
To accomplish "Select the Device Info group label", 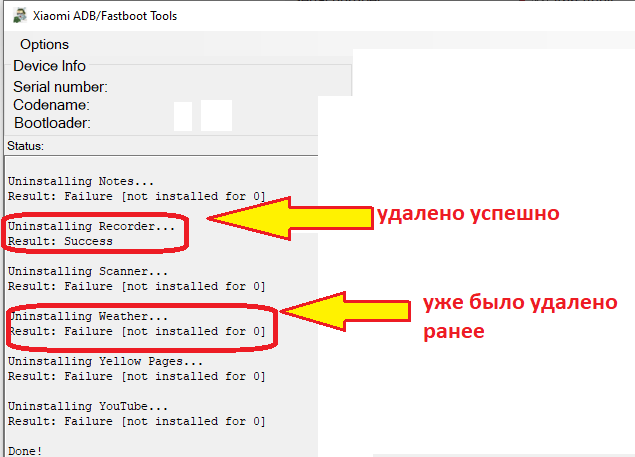I will 49,66.
